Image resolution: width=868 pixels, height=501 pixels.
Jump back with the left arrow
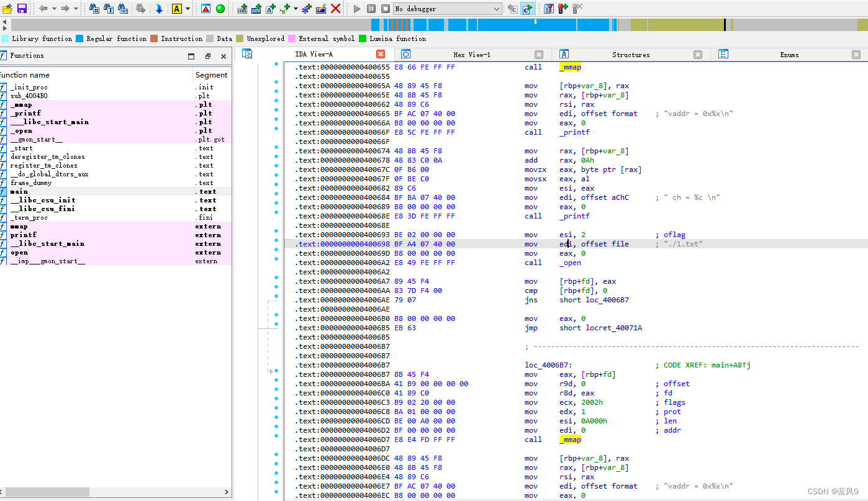coord(43,9)
